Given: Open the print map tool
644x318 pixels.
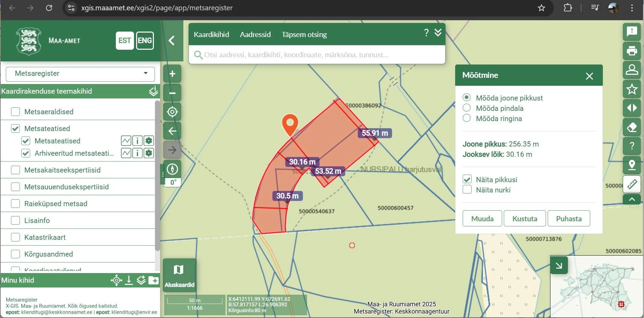Looking at the screenshot, I should tap(632, 51).
